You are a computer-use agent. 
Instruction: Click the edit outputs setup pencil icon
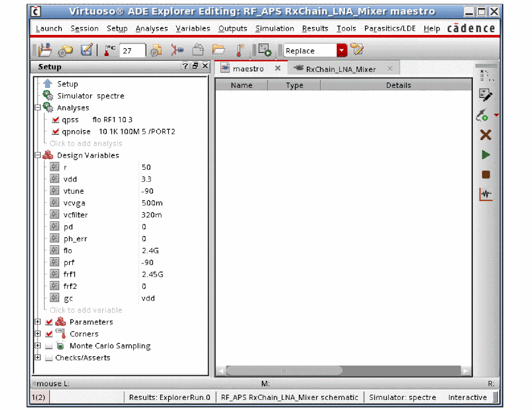coord(485,95)
